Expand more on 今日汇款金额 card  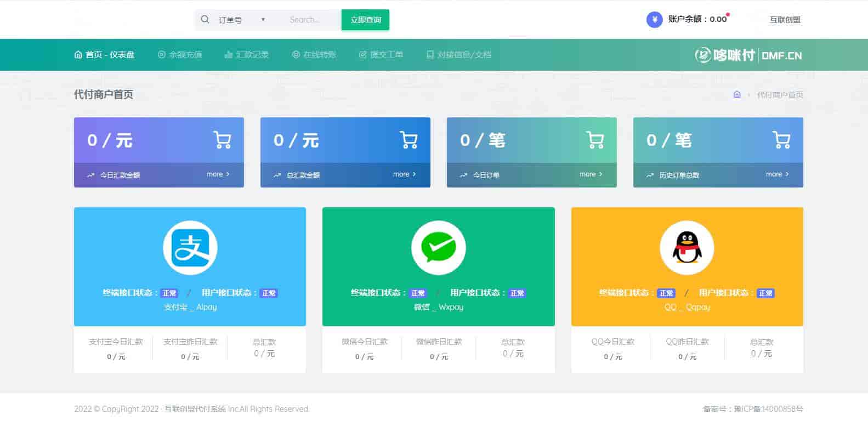[218, 174]
